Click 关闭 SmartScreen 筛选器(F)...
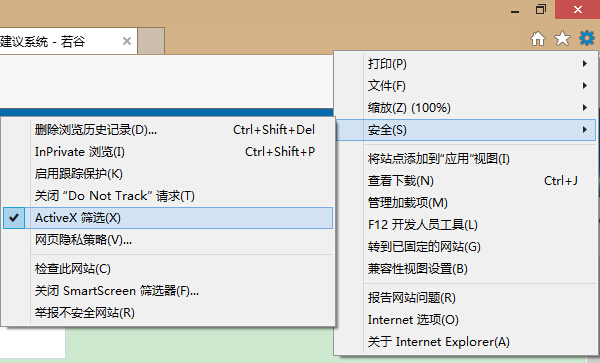The height and width of the screenshot is (363, 600). pyautogui.click(x=168, y=291)
